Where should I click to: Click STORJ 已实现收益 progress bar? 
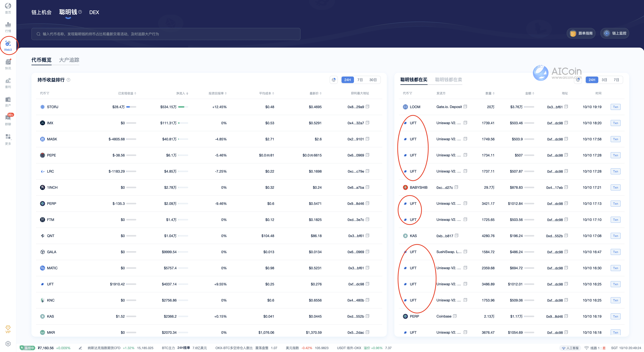[131, 107]
